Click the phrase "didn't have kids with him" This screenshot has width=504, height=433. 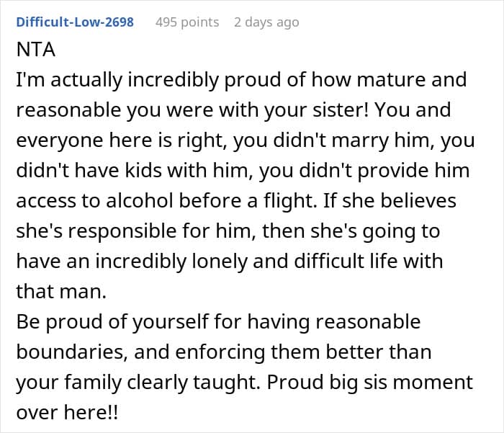click(134, 171)
